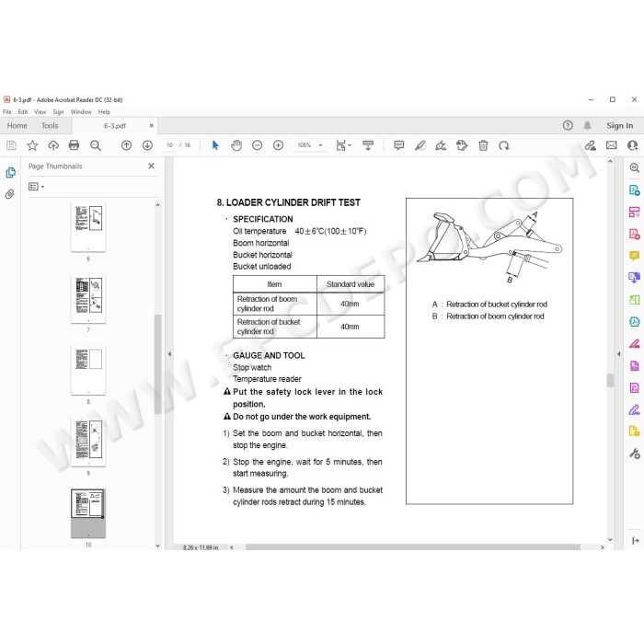Click the page number field showing 10

[x=169, y=145]
